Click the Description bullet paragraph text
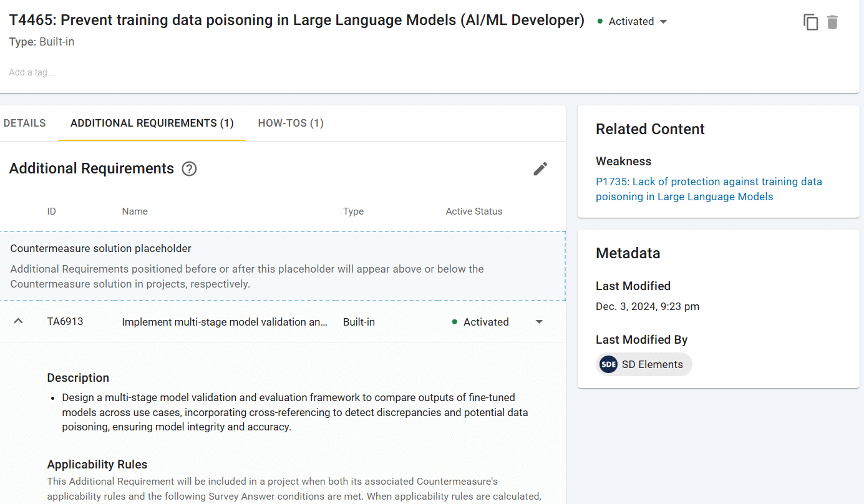 point(295,412)
